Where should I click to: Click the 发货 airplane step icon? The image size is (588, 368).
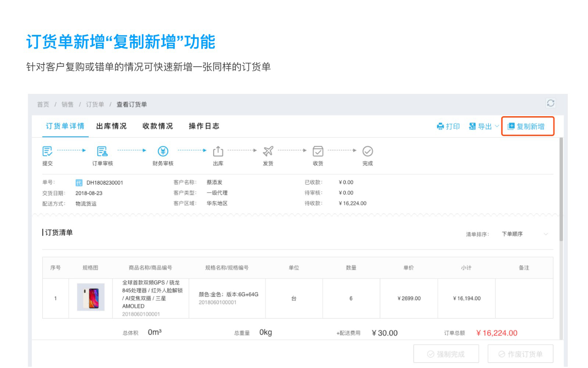pos(268,151)
